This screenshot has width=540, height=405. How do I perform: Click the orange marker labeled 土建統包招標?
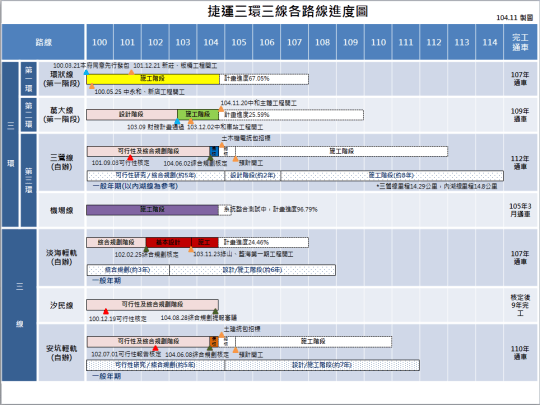click(222, 335)
